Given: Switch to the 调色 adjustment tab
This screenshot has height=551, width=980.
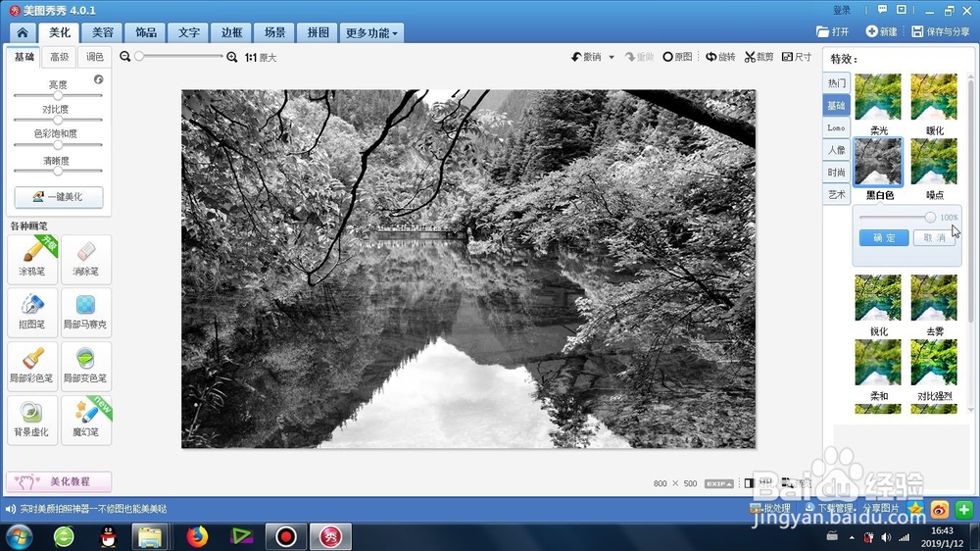Looking at the screenshot, I should pos(94,57).
